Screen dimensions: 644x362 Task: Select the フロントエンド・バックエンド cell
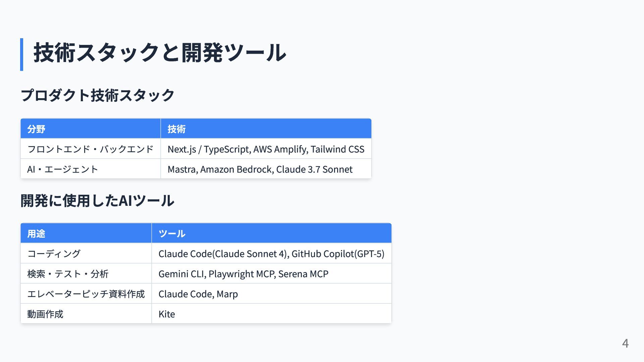[91, 149]
